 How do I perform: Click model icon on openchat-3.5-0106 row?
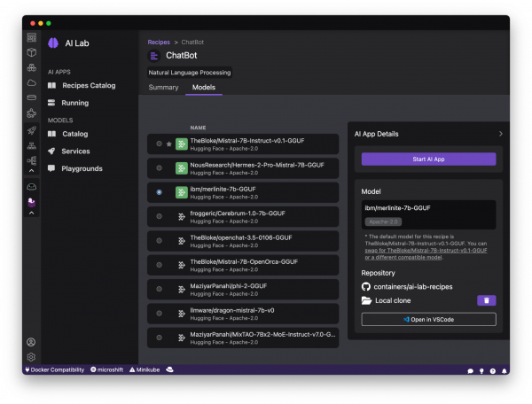[x=182, y=241]
